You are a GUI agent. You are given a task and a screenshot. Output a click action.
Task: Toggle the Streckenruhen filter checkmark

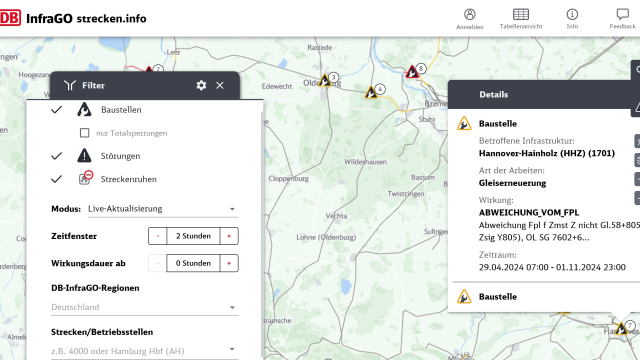57,179
